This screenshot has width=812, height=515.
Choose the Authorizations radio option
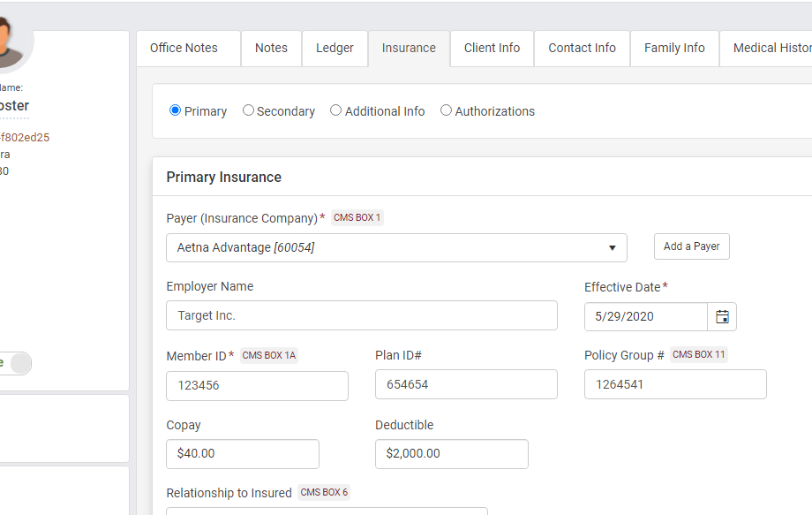click(446, 110)
